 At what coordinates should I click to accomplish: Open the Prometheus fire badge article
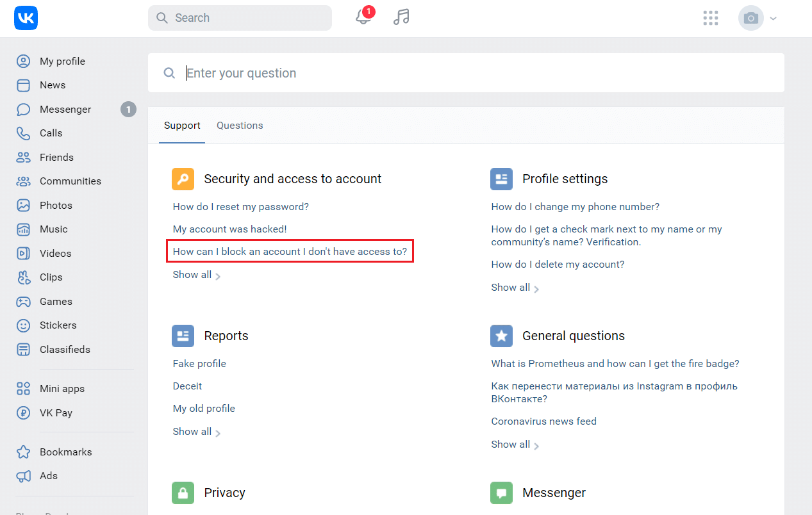[x=615, y=364]
